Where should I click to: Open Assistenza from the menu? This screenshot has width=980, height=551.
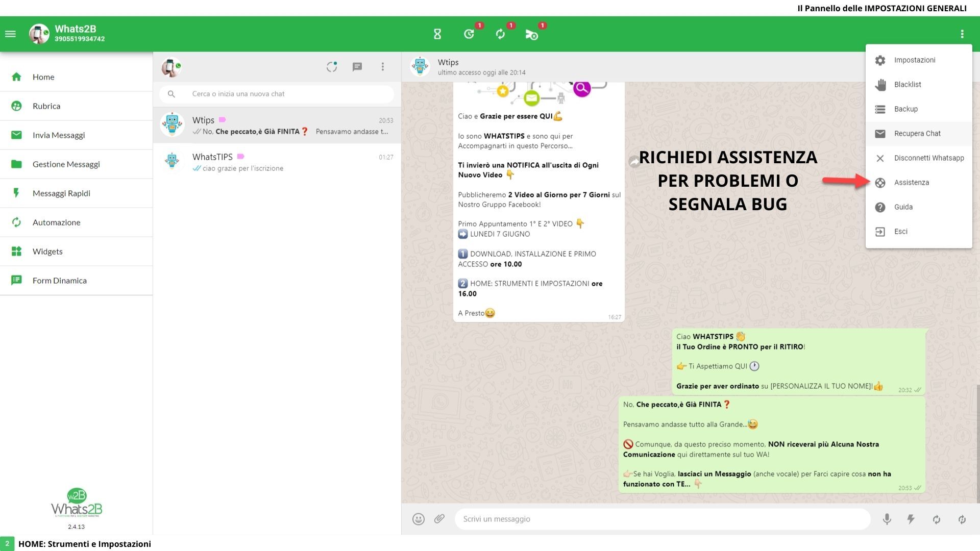919,183
